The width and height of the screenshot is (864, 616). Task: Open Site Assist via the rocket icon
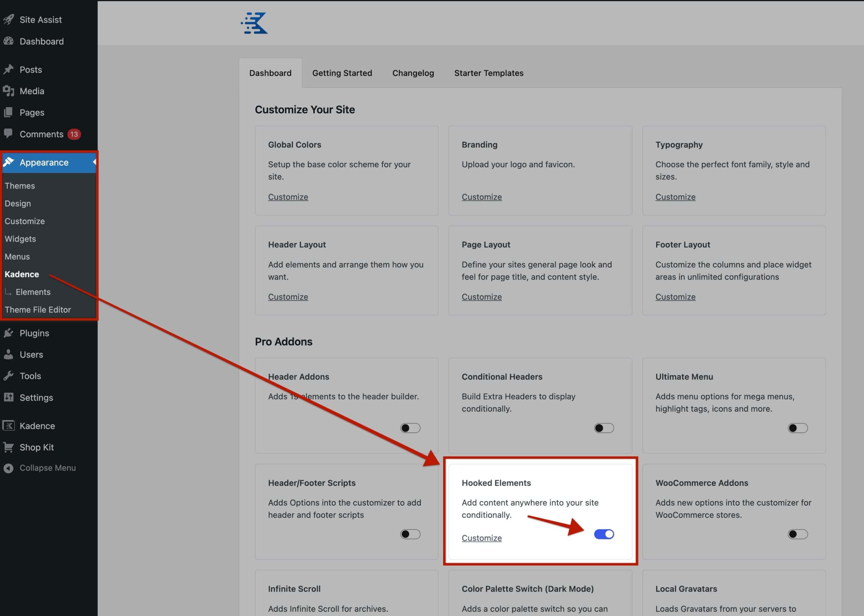click(x=9, y=19)
